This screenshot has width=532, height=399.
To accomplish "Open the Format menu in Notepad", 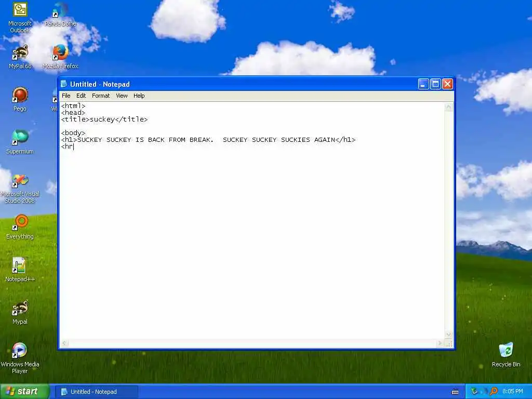I will point(101,96).
